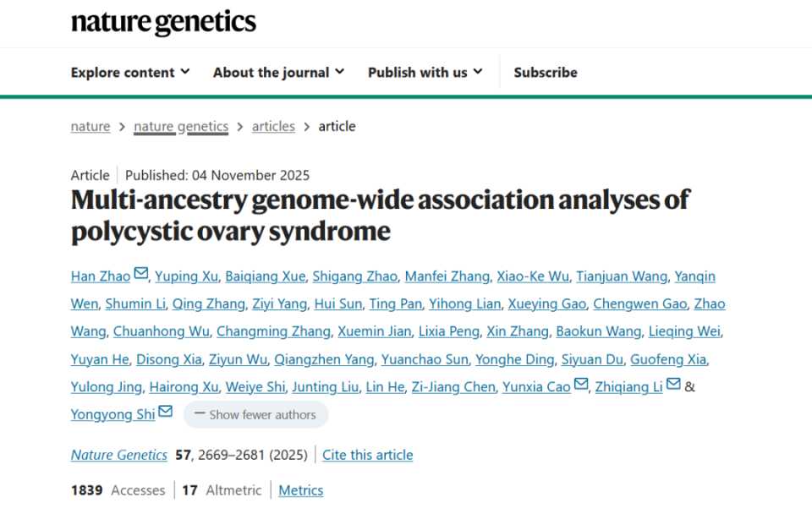Open Nature Genetics journal citation link
The width and height of the screenshot is (812, 514).
pyautogui.click(x=119, y=455)
